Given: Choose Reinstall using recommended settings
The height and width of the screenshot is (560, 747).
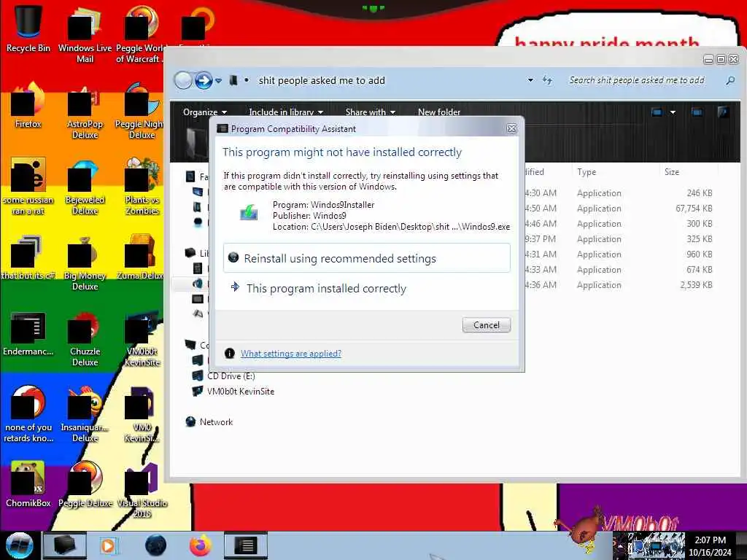Looking at the screenshot, I should 366,258.
